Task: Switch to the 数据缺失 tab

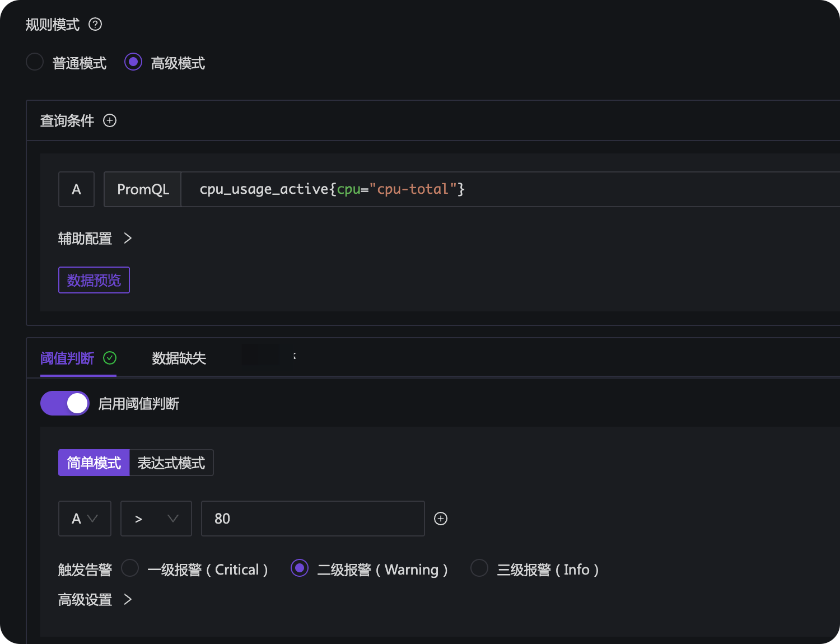Action: 179,358
